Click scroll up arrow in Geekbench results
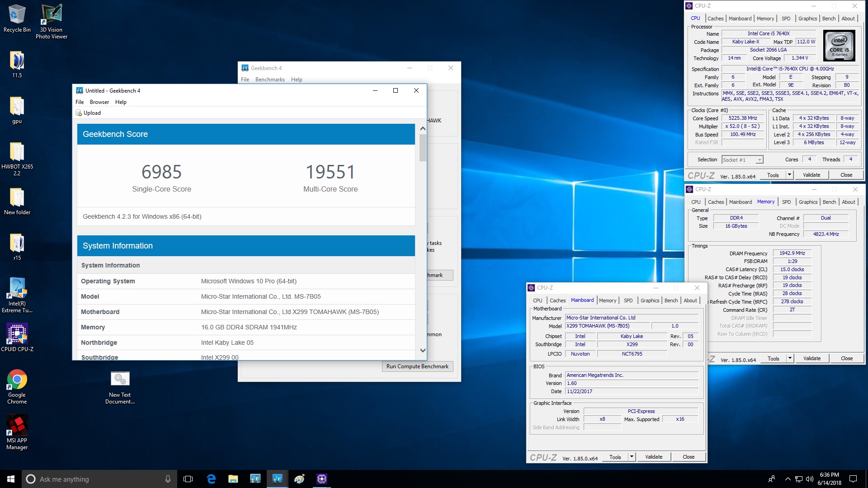The height and width of the screenshot is (488, 868). [423, 129]
